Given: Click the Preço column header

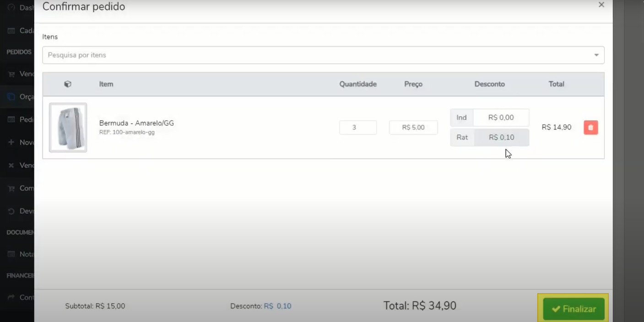Looking at the screenshot, I should pos(413,84).
